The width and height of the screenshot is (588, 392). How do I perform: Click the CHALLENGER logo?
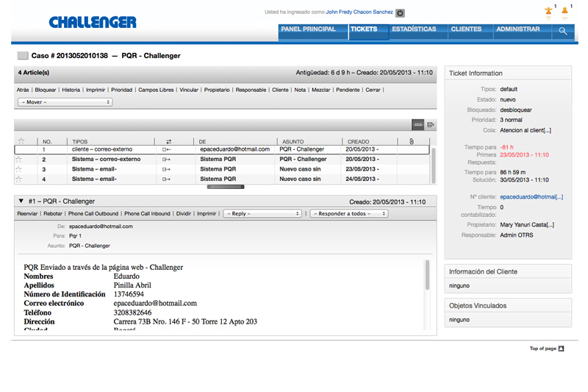93,22
